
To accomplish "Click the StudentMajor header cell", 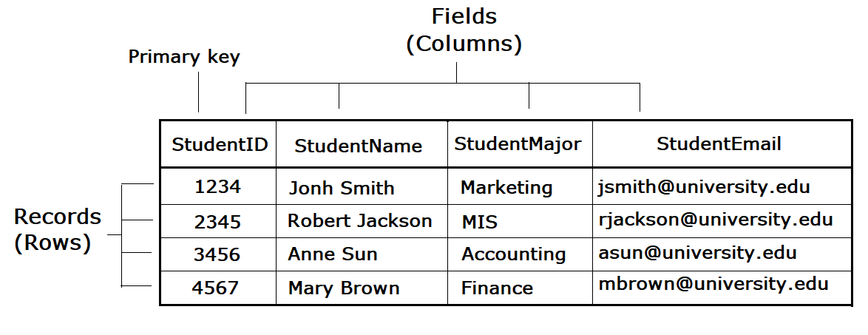I will pos(518,143).
